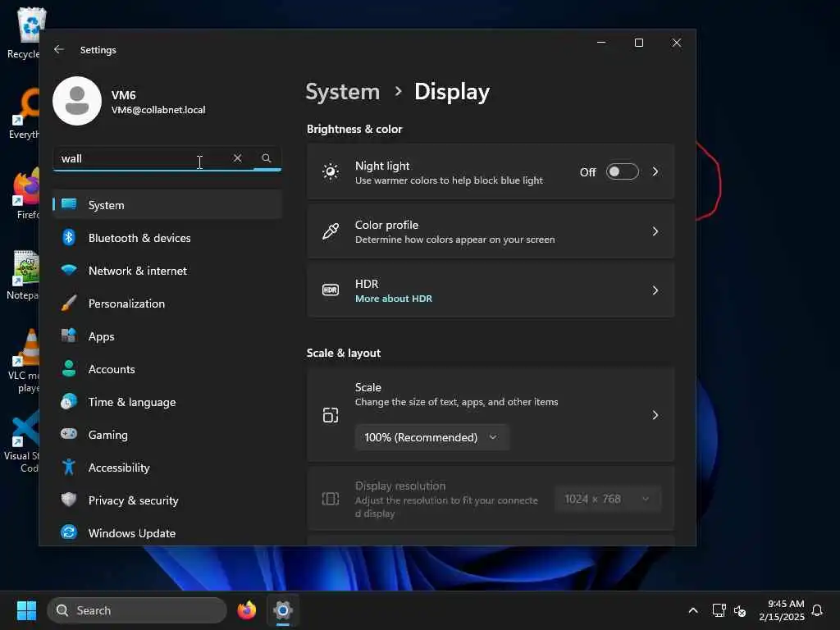The width and height of the screenshot is (840, 630).
Task: Click the Color profile eyedropper icon
Action: click(x=331, y=231)
